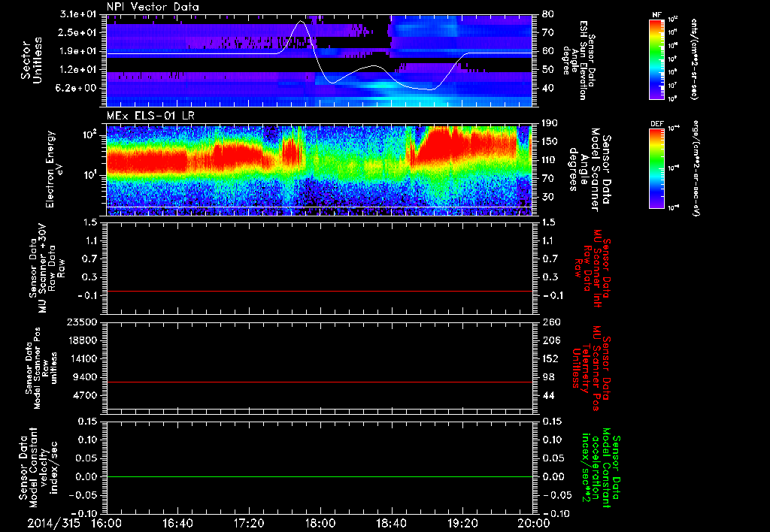The height and width of the screenshot is (532, 770).
Task: Click the MEx ELS electron energy spectrogram plot
Action: click(x=319, y=171)
